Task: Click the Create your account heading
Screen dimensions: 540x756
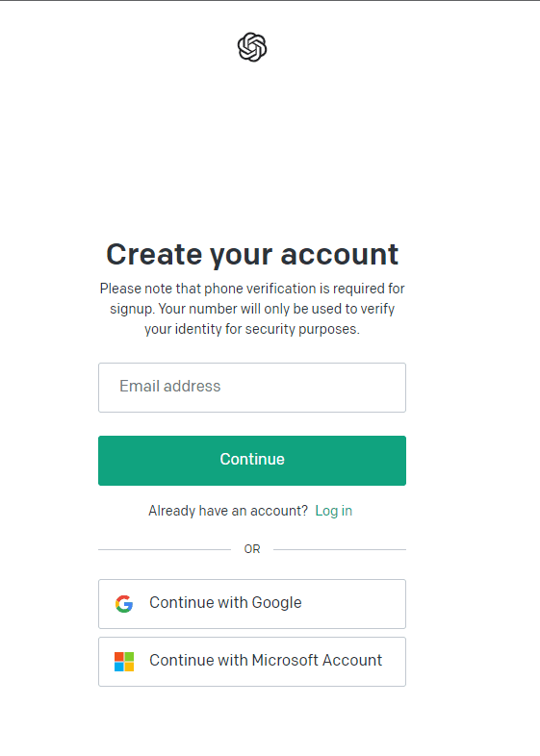Action: click(x=252, y=255)
